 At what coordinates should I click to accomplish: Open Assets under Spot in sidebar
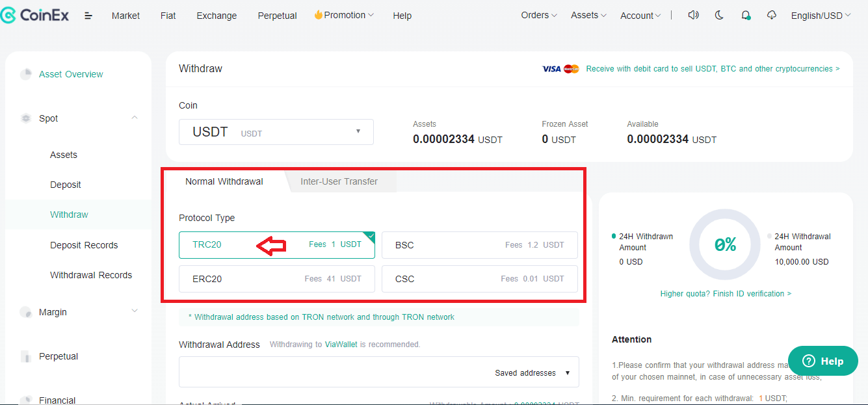(64, 155)
